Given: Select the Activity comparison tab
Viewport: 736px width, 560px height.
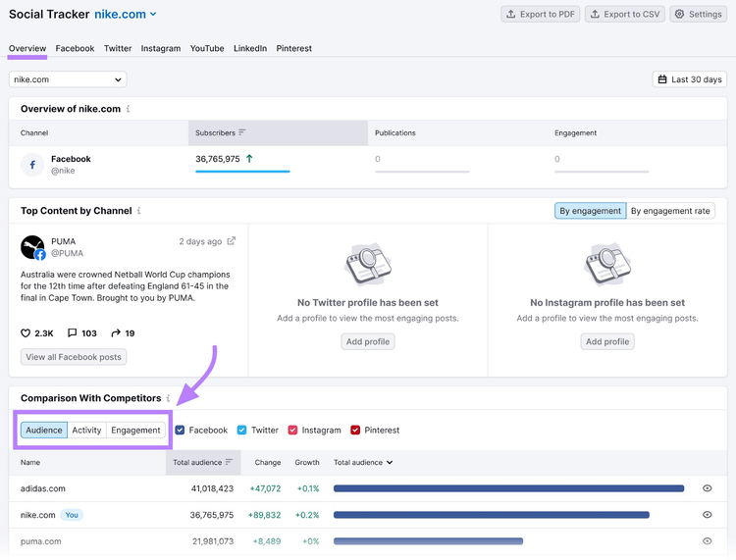Looking at the screenshot, I should tap(86, 430).
